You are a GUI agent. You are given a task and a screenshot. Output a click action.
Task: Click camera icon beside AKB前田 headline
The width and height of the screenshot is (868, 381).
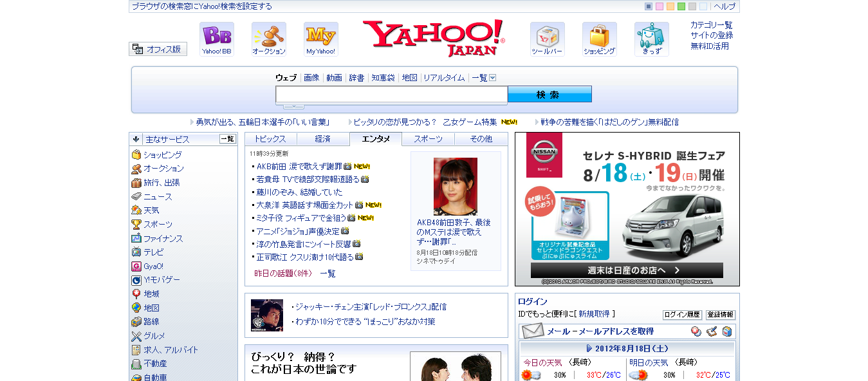point(347,166)
